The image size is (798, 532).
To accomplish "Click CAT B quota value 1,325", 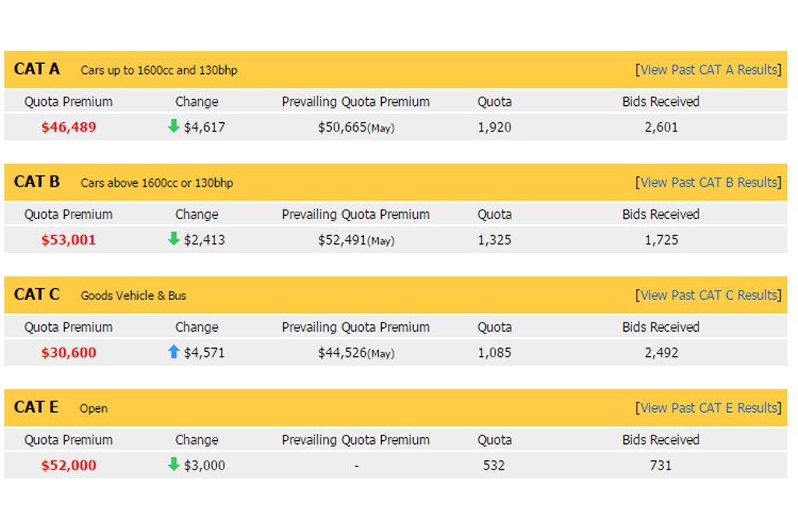I will click(494, 240).
